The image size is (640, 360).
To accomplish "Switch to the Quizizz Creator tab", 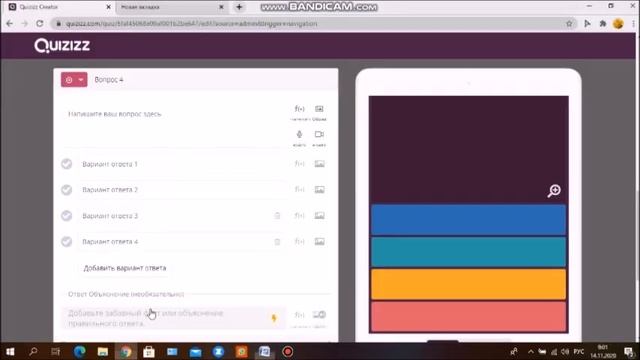I will [x=59, y=7].
